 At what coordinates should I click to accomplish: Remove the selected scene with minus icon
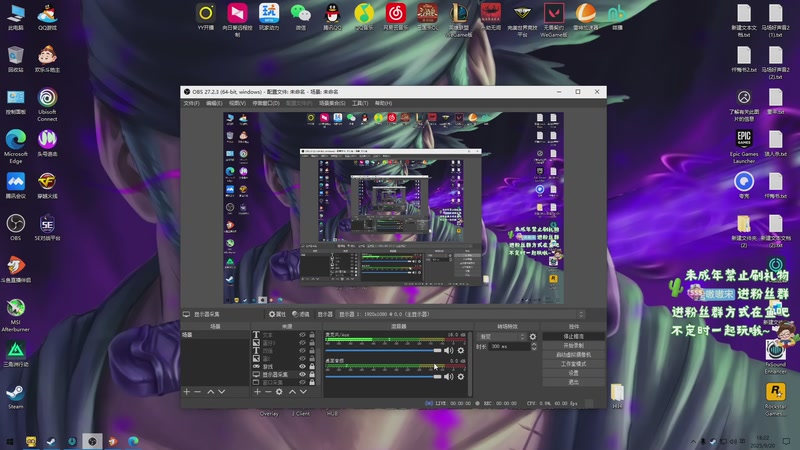[198, 392]
